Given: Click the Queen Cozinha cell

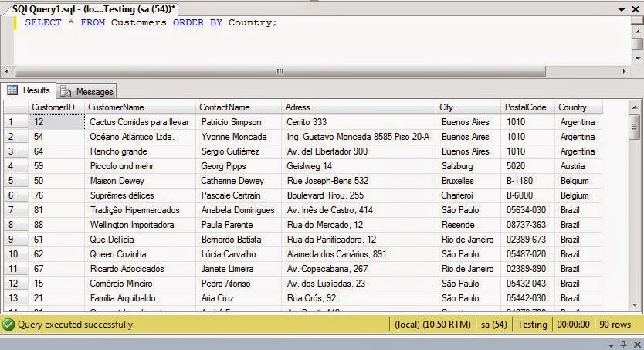Looking at the screenshot, I should pos(140,254).
